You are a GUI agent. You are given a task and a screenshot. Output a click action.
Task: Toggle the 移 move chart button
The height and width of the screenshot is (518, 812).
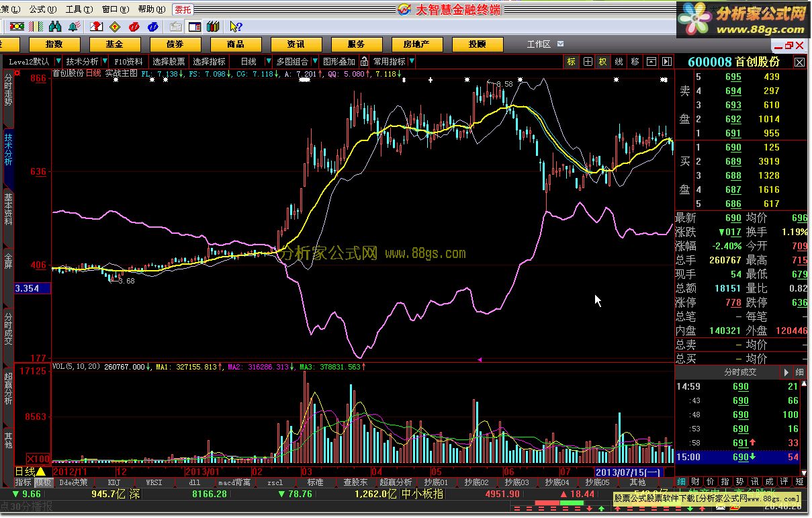click(635, 61)
